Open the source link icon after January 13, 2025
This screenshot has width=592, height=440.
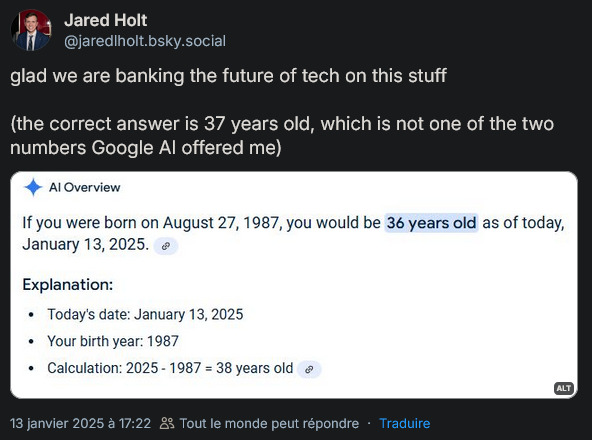pyautogui.click(x=166, y=246)
